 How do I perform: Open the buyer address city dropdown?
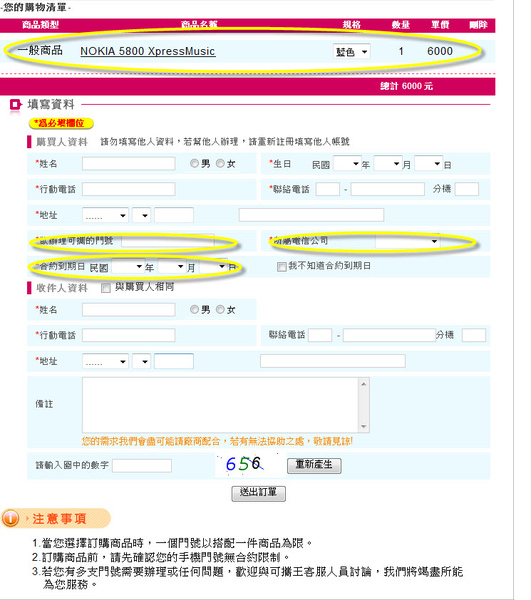click(x=105, y=215)
